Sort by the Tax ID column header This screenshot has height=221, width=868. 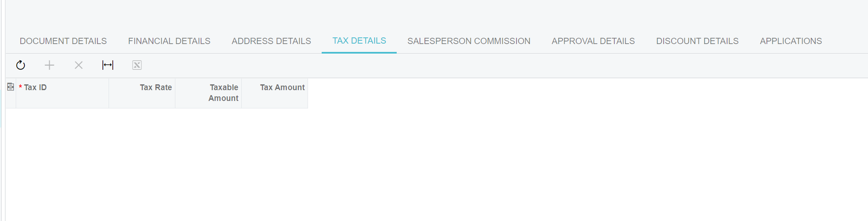(63, 93)
